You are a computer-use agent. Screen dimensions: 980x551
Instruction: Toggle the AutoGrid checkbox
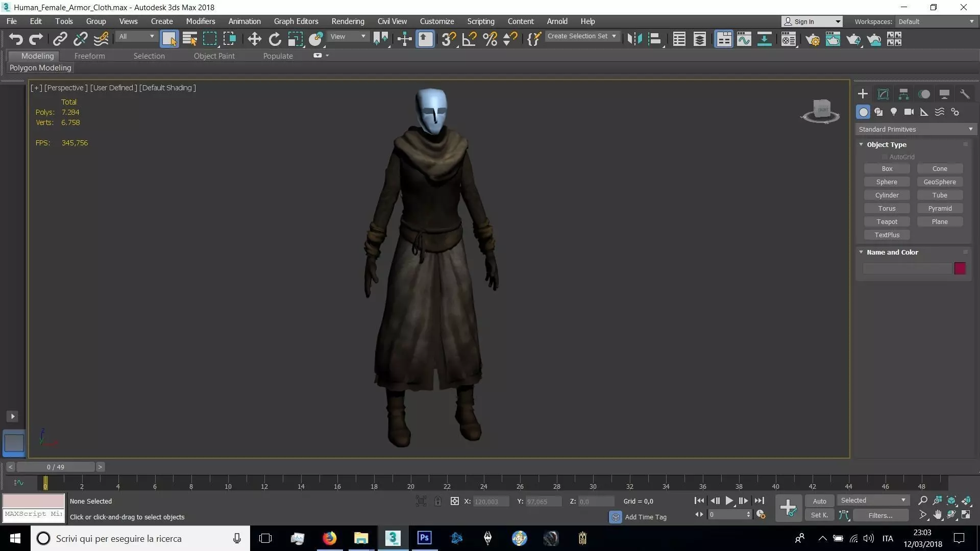point(885,157)
